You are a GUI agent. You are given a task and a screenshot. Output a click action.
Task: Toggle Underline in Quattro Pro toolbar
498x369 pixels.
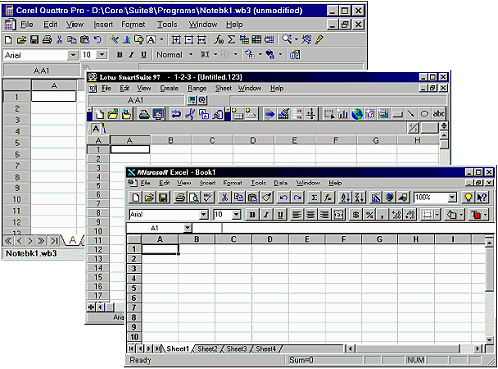(143, 55)
